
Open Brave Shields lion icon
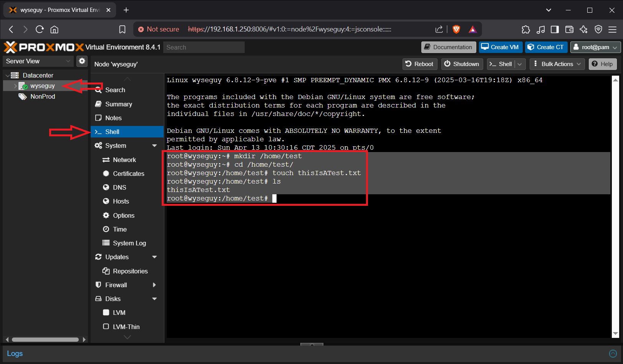pyautogui.click(x=456, y=29)
